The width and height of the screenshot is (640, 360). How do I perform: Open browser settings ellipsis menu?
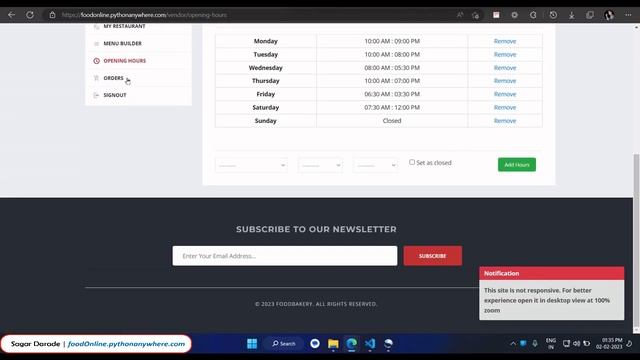[x=628, y=15]
